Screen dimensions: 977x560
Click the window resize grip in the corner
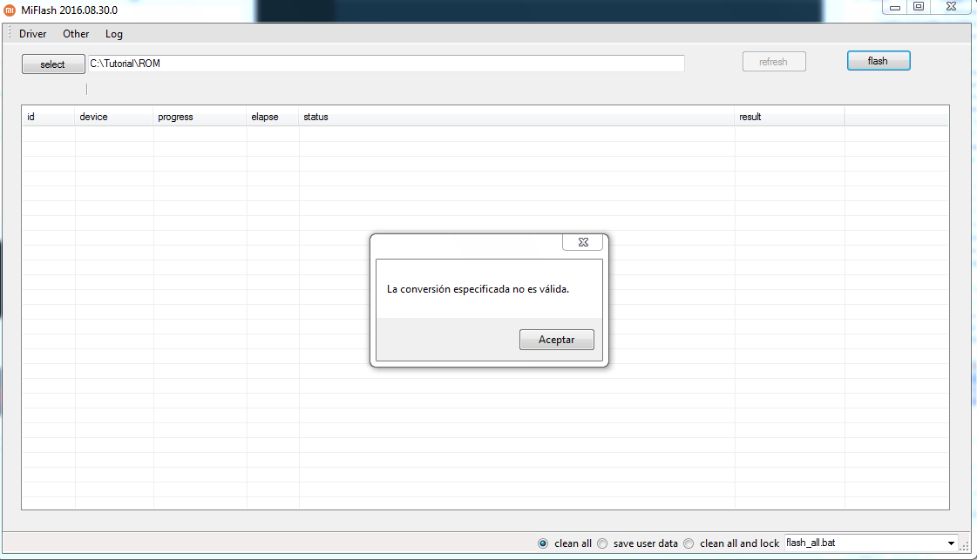966,545
